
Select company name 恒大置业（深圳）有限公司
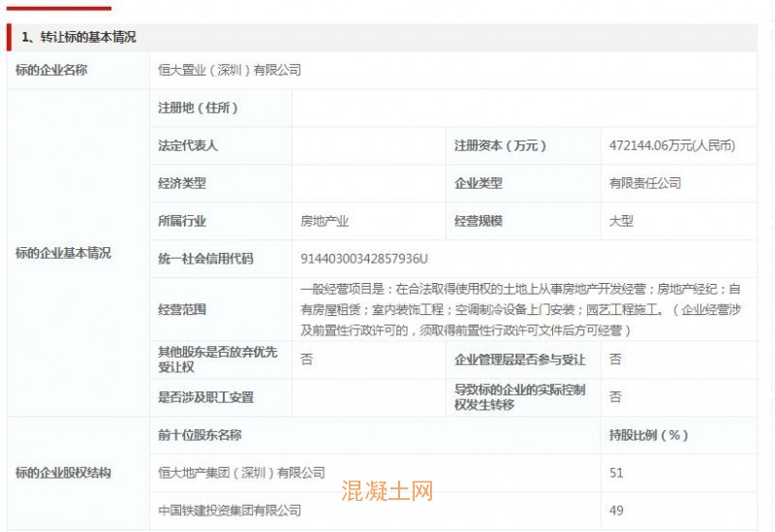tap(230, 70)
